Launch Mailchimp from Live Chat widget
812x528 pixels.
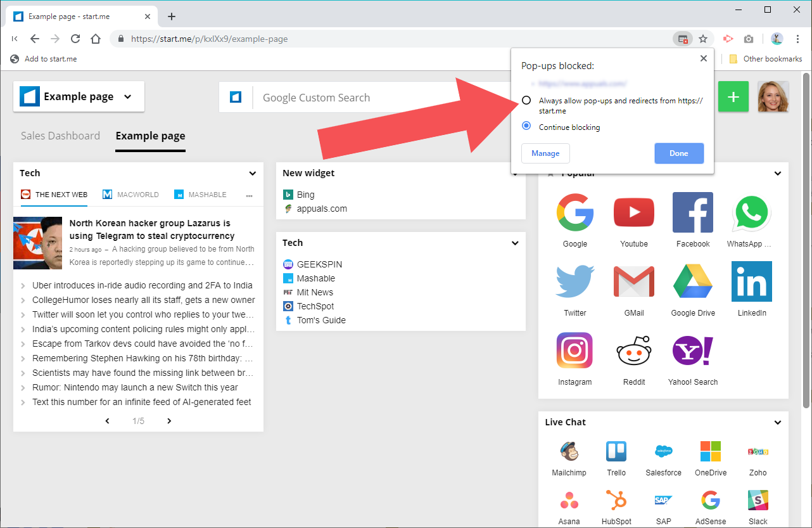point(569,451)
